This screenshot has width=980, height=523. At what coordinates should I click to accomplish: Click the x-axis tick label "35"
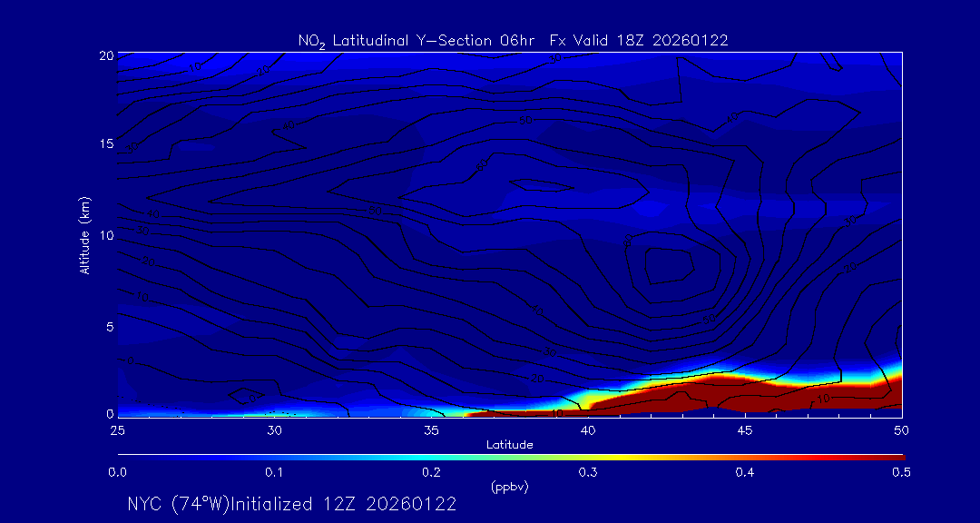tap(431, 430)
